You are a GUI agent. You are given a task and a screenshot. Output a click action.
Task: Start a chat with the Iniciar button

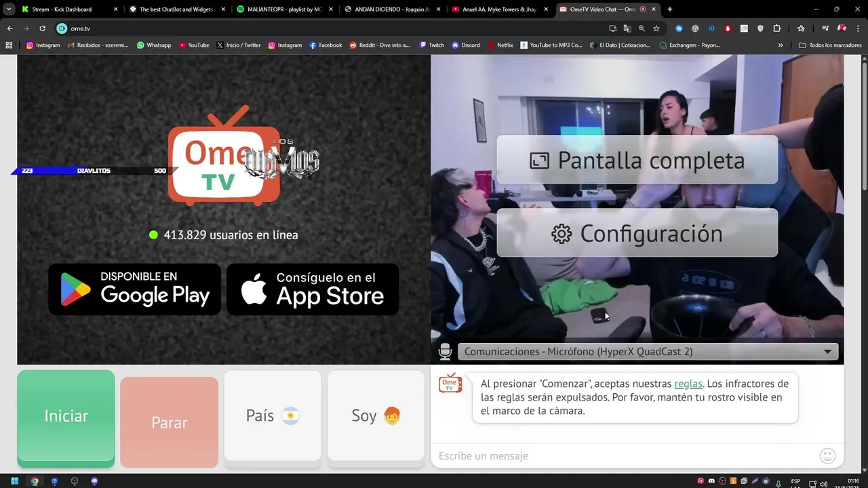pos(66,416)
